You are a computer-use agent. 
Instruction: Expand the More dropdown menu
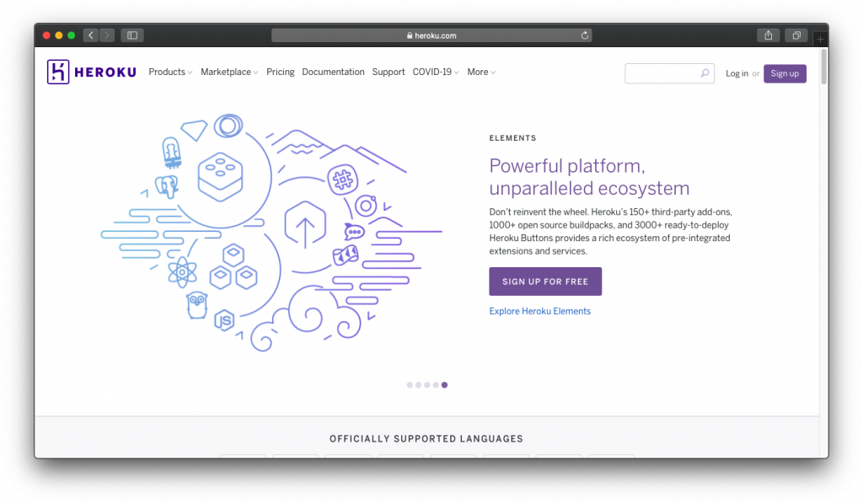[481, 72]
